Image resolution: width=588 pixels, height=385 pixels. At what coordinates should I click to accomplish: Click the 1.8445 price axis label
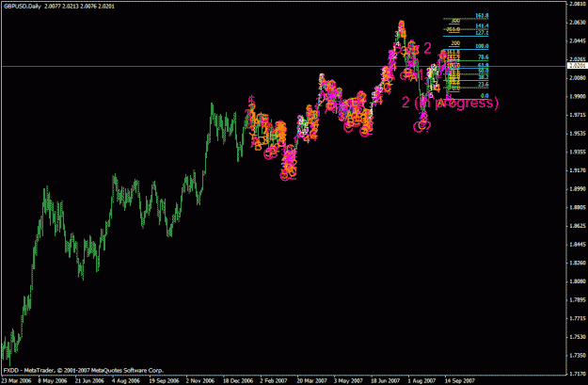[x=578, y=245]
